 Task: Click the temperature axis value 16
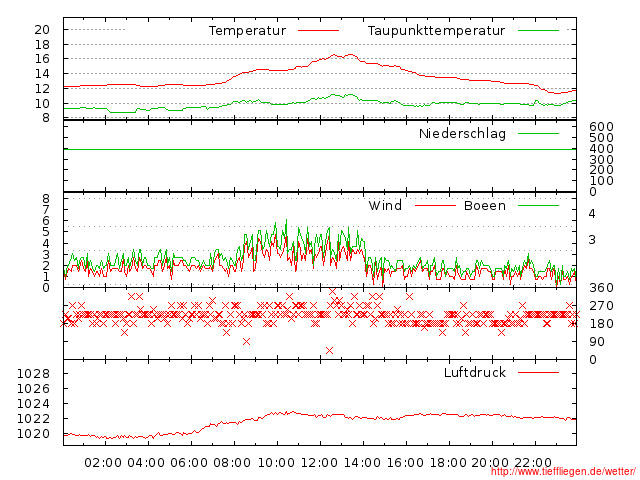(x=42, y=59)
